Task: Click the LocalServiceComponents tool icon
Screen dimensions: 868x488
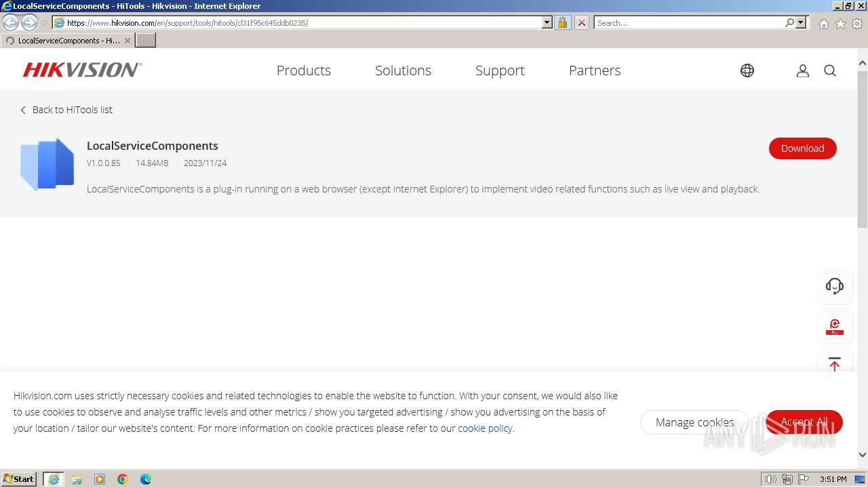Action: [47, 165]
